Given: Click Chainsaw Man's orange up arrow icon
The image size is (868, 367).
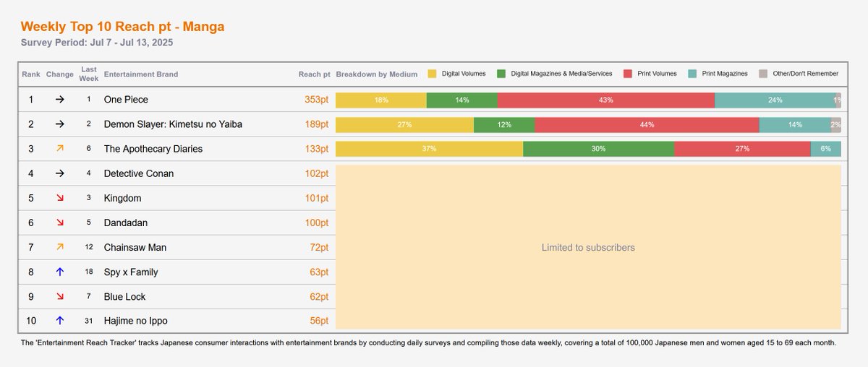Looking at the screenshot, I should coord(60,247).
